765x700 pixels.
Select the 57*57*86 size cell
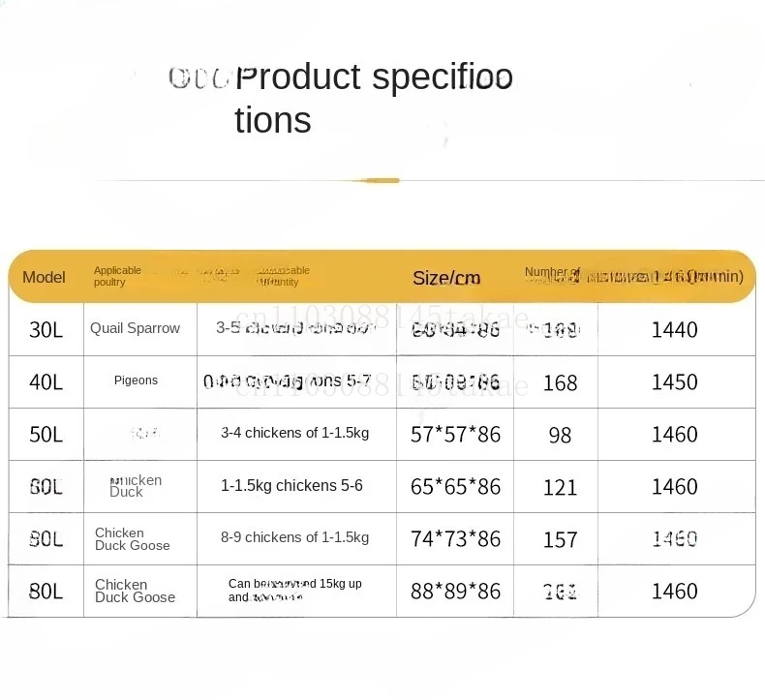pyautogui.click(x=455, y=435)
